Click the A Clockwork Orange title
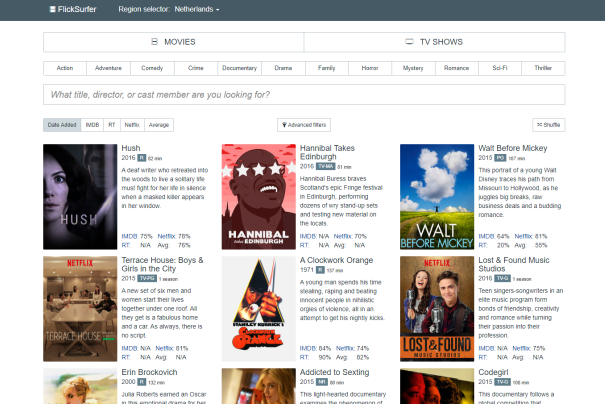This screenshot has height=404, width=605. click(x=336, y=260)
